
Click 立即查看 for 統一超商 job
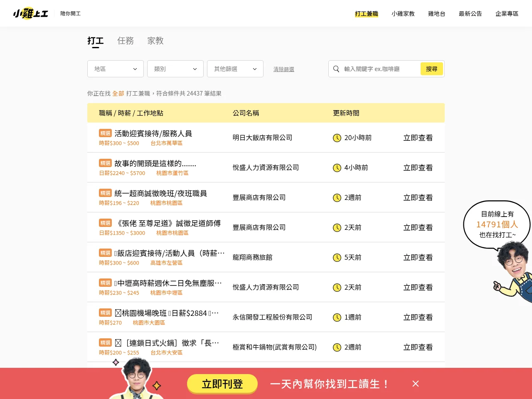[x=418, y=197]
